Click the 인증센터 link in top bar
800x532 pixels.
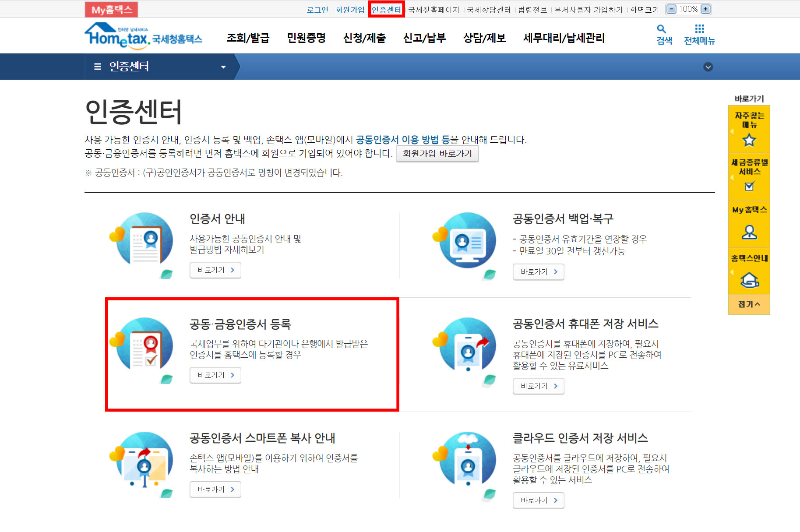tap(386, 10)
